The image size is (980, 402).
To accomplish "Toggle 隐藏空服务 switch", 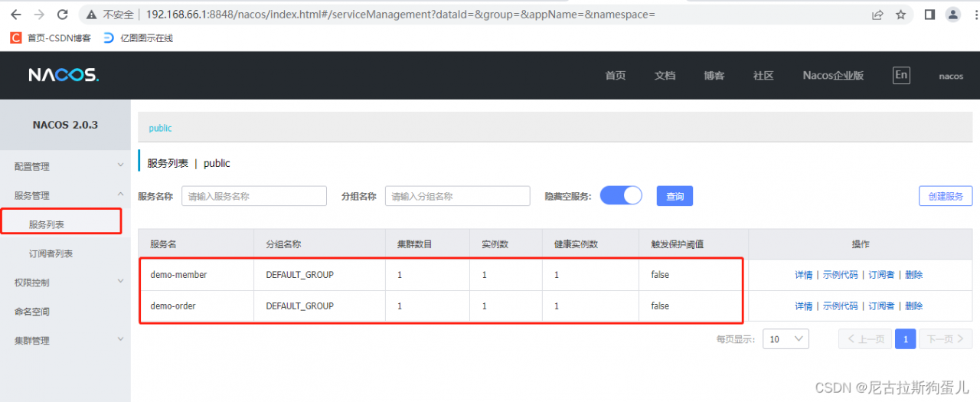I will coord(621,195).
